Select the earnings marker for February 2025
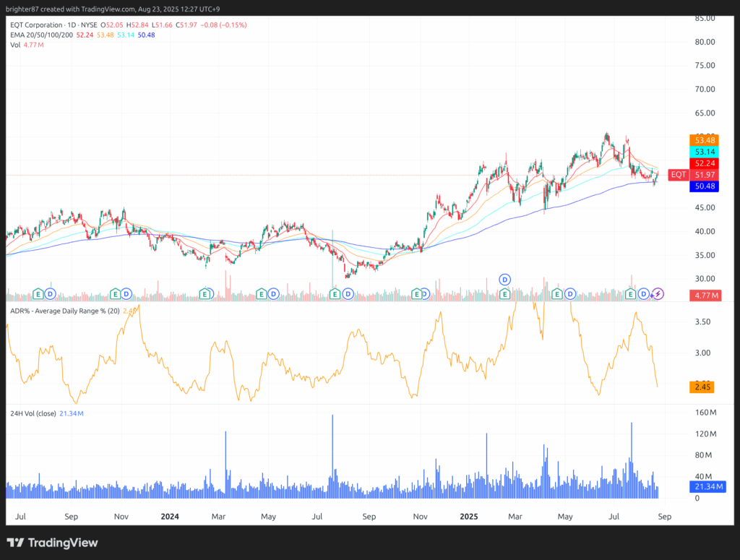Image resolution: width=740 pixels, height=560 pixels. coord(505,294)
